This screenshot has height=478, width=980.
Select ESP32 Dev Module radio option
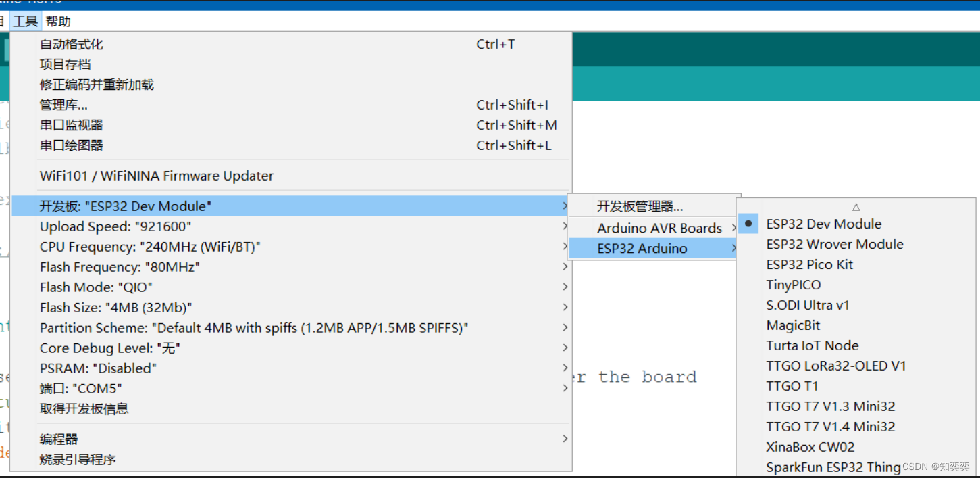pyautogui.click(x=856, y=224)
